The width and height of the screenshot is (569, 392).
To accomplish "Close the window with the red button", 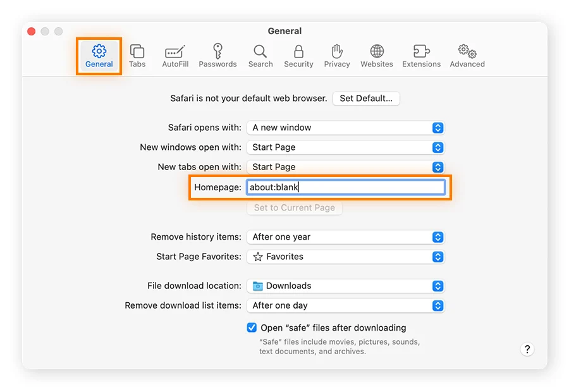I will [x=32, y=32].
